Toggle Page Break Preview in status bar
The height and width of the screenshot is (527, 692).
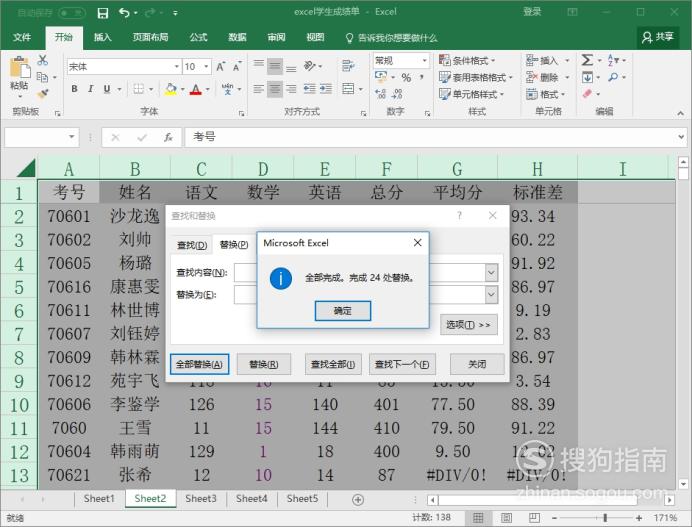click(x=534, y=517)
